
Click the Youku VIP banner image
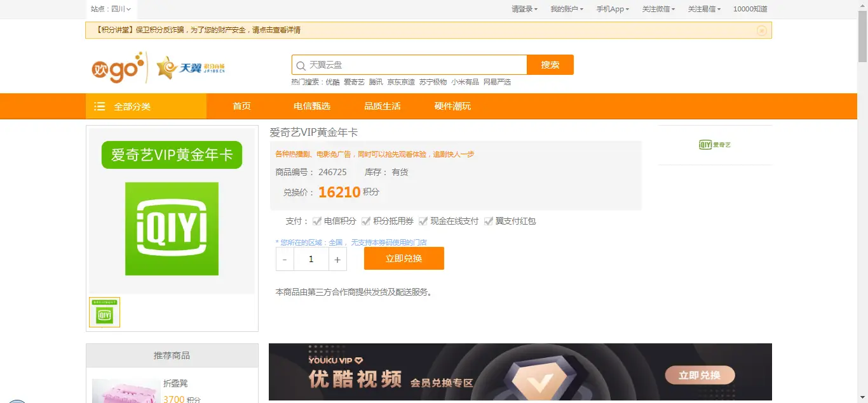pyautogui.click(x=520, y=372)
